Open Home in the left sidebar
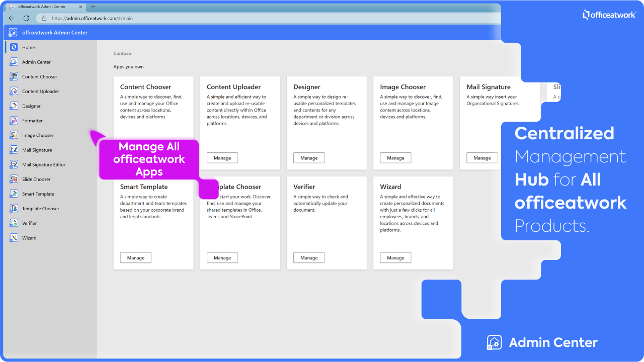The width and height of the screenshot is (644, 362). point(50,47)
